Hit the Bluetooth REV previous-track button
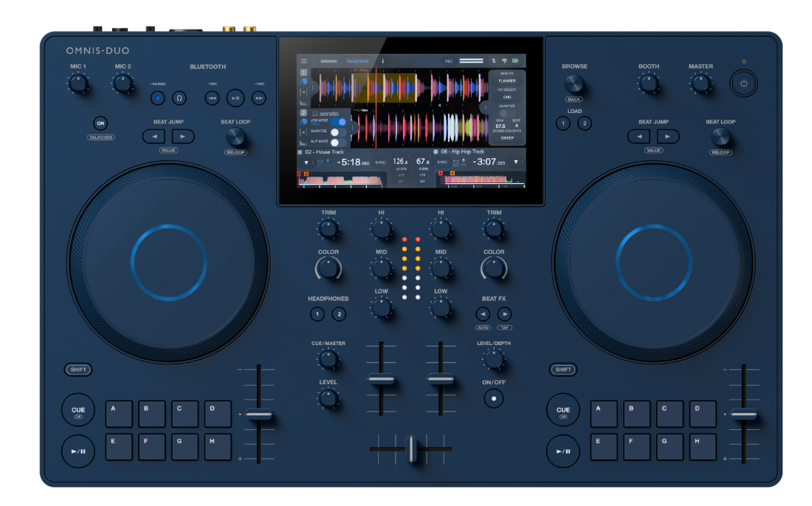 [x=212, y=98]
